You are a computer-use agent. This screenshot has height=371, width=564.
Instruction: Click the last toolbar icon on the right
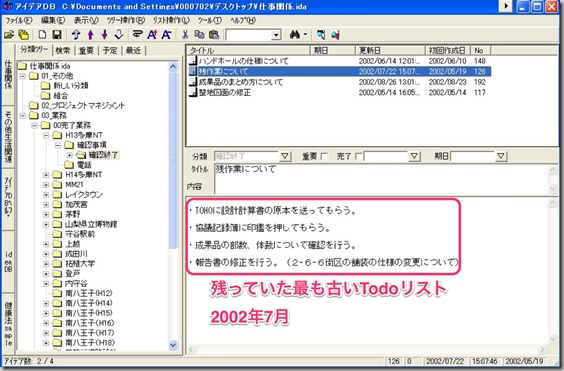335,35
